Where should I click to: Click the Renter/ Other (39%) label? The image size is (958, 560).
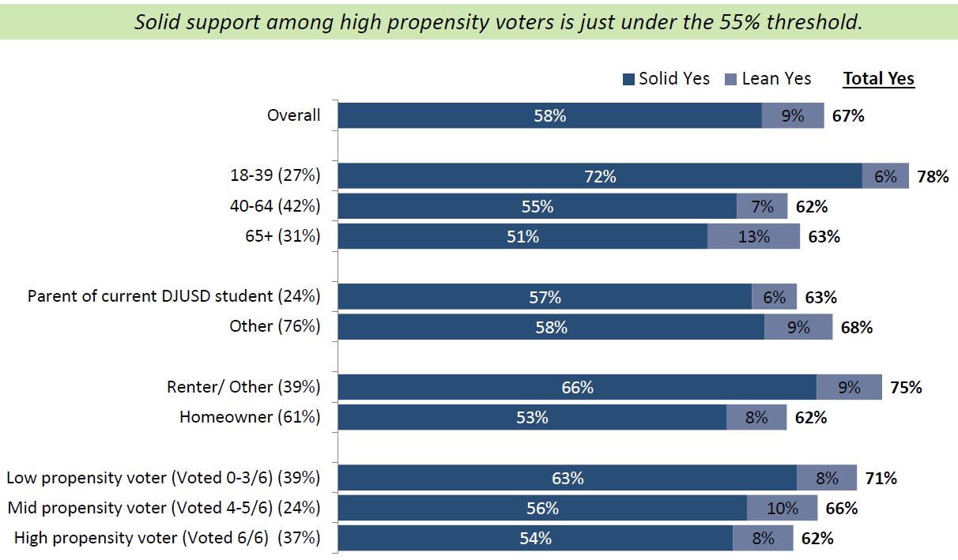(x=243, y=387)
